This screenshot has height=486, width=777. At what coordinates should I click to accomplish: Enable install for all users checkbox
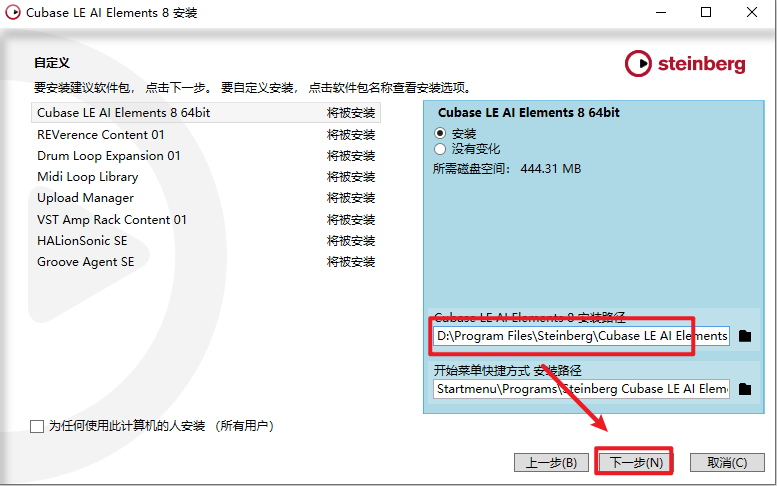coord(37,426)
